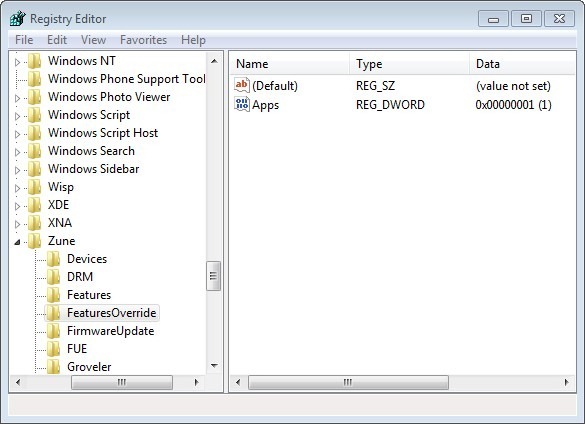Expand the Windows Photo Viewer key
This screenshot has width=585, height=424.
click(17, 98)
